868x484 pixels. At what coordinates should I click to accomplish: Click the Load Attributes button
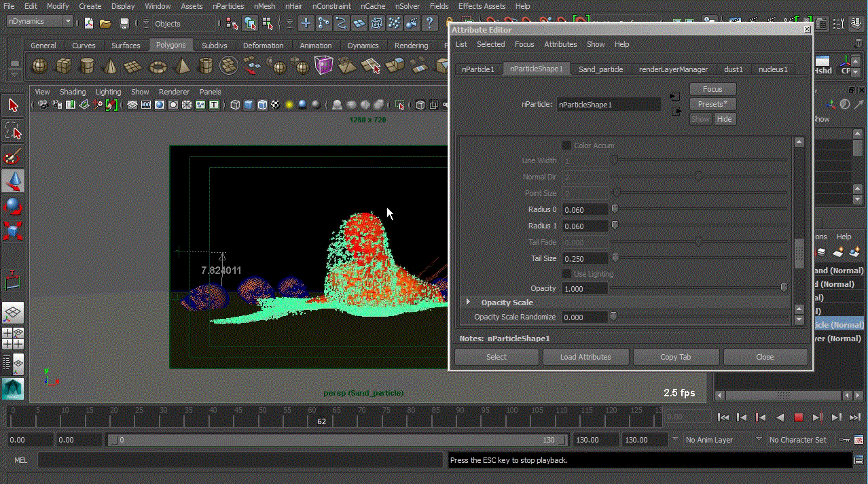pyautogui.click(x=585, y=357)
